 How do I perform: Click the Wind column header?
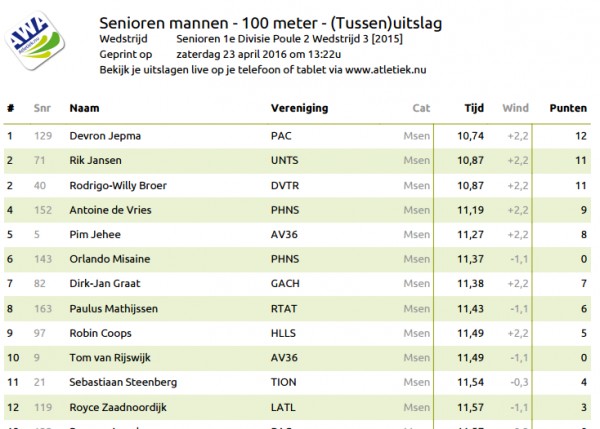515,108
